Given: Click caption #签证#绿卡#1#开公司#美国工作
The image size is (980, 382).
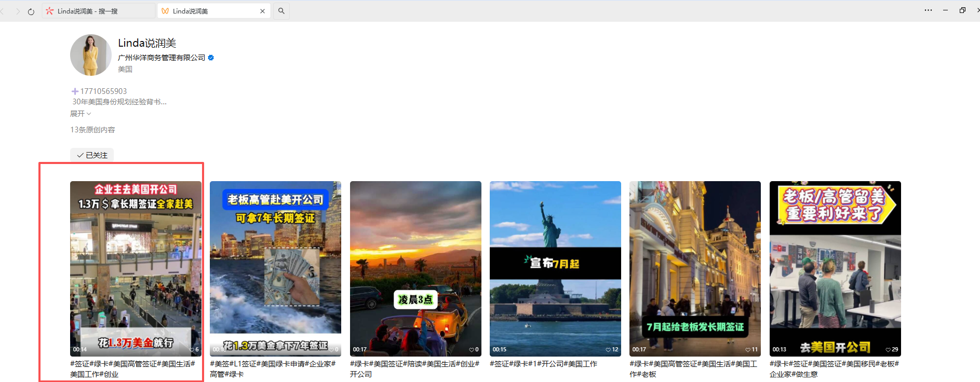Looking at the screenshot, I should tap(543, 364).
